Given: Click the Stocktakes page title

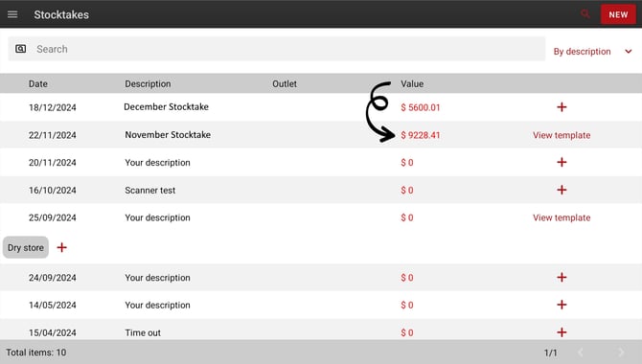Looking at the screenshot, I should pos(61,14).
